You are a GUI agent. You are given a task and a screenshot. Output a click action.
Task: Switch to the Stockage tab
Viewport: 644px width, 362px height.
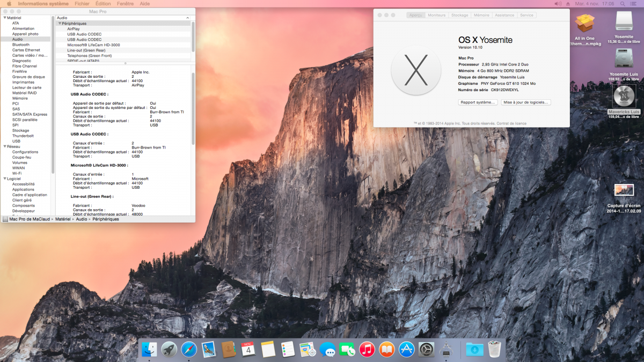coord(459,15)
